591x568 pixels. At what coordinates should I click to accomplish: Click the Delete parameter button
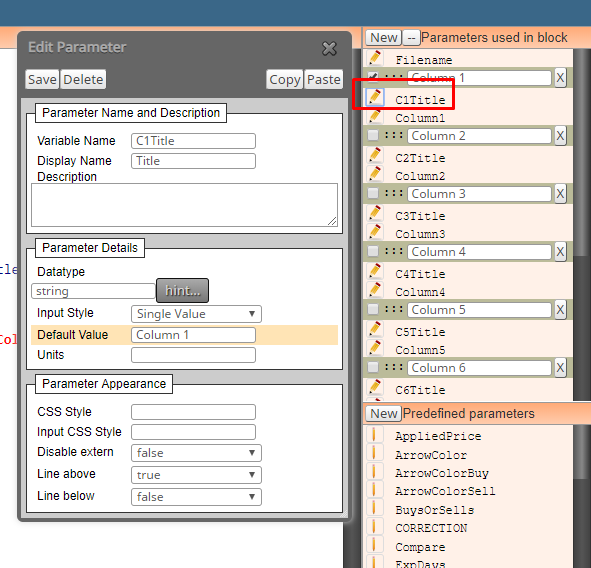pos(83,79)
